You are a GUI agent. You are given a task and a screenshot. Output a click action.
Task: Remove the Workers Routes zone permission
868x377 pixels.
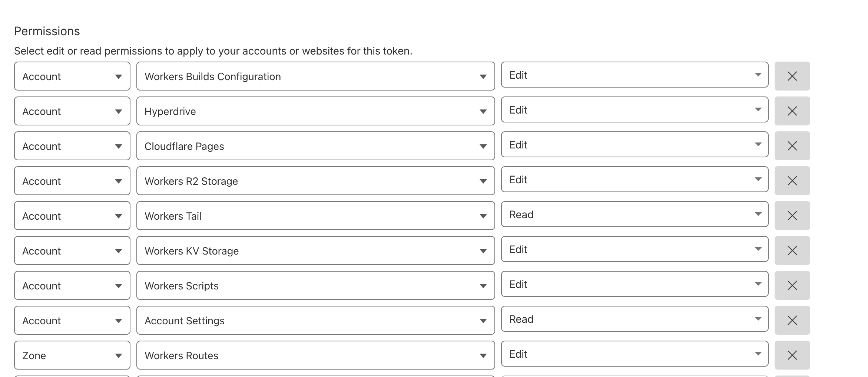pyautogui.click(x=792, y=355)
